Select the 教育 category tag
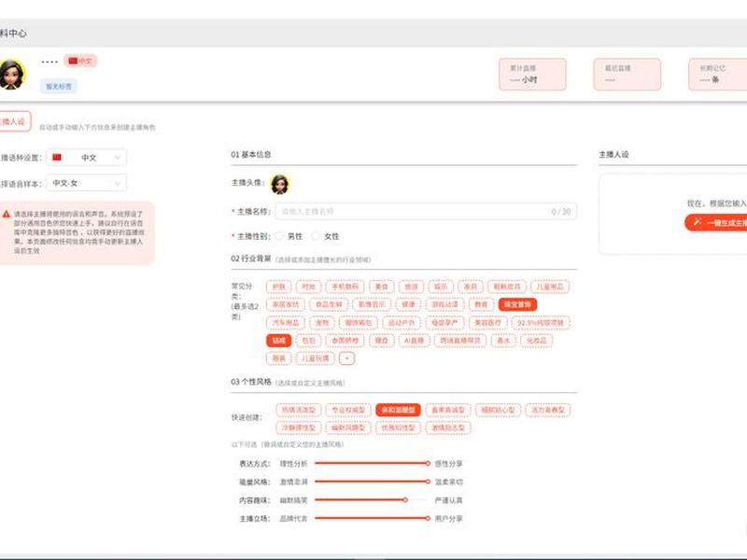Screen dimensions: 747x560 coord(481,305)
